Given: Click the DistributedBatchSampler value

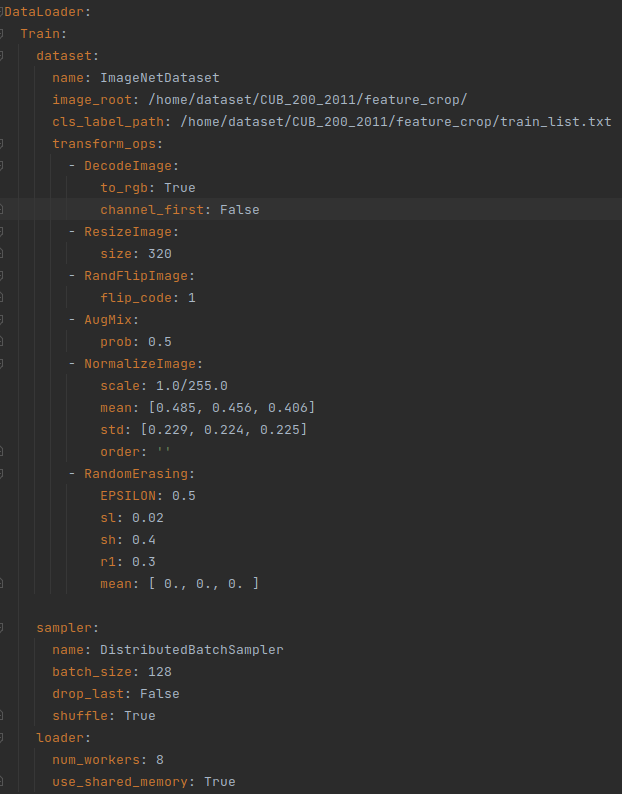Looking at the screenshot, I should [x=191, y=650].
